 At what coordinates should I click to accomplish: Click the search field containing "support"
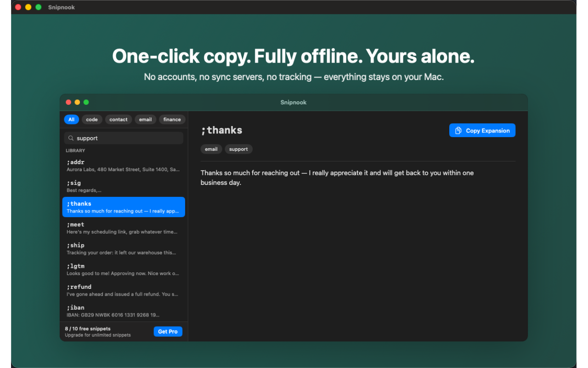(124, 138)
